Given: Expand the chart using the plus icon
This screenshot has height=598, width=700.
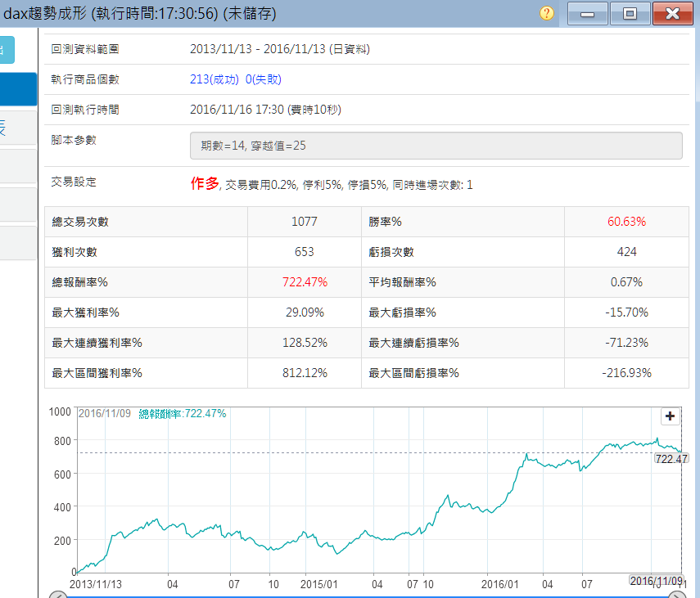Looking at the screenshot, I should 670,416.
